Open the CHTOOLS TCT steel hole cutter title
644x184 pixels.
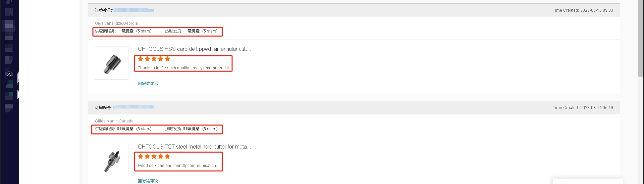click(x=194, y=147)
